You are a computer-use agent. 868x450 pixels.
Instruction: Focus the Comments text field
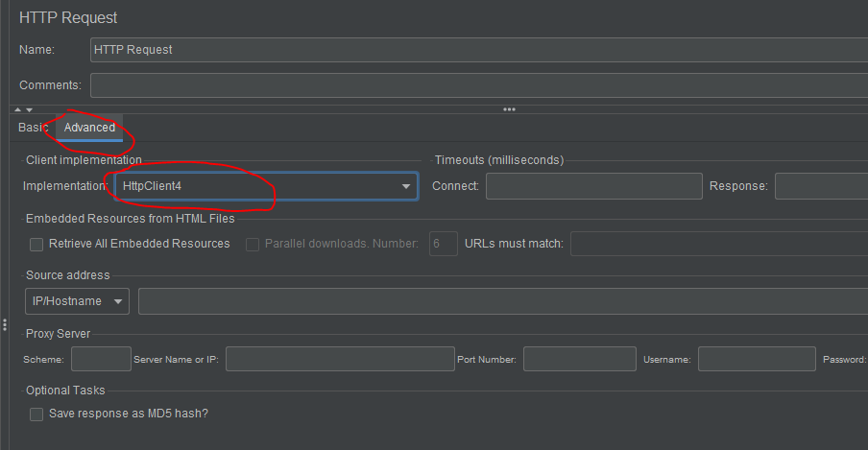pos(479,85)
